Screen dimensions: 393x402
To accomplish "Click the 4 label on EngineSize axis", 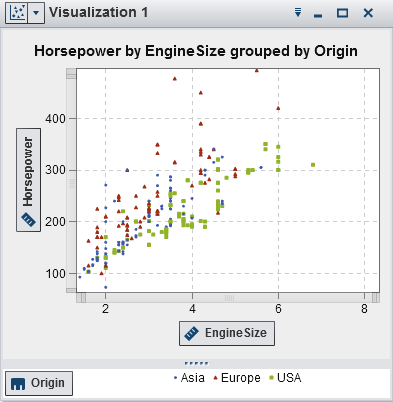I will [x=192, y=309].
